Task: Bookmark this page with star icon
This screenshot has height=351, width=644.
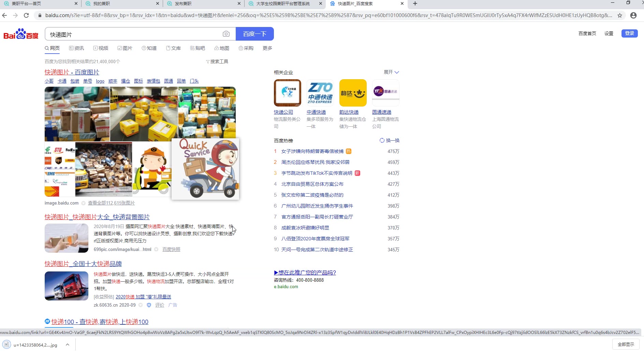Action: click(620, 15)
